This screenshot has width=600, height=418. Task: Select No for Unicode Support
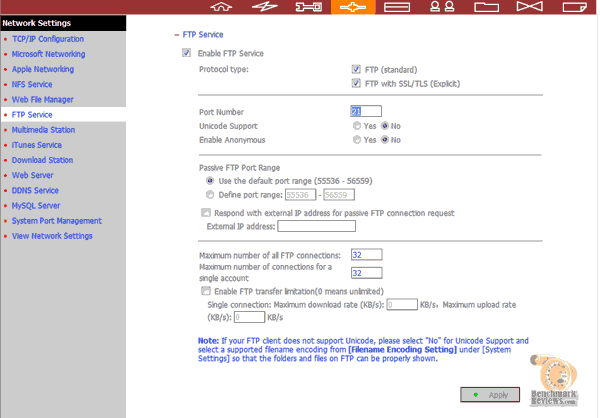point(385,126)
